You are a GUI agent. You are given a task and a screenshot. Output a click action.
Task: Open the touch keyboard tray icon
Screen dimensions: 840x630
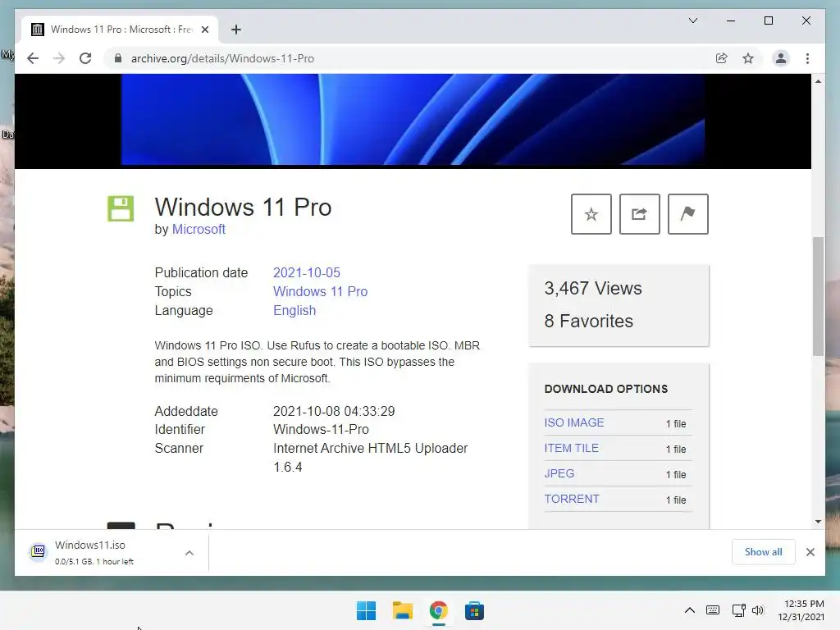coord(713,610)
